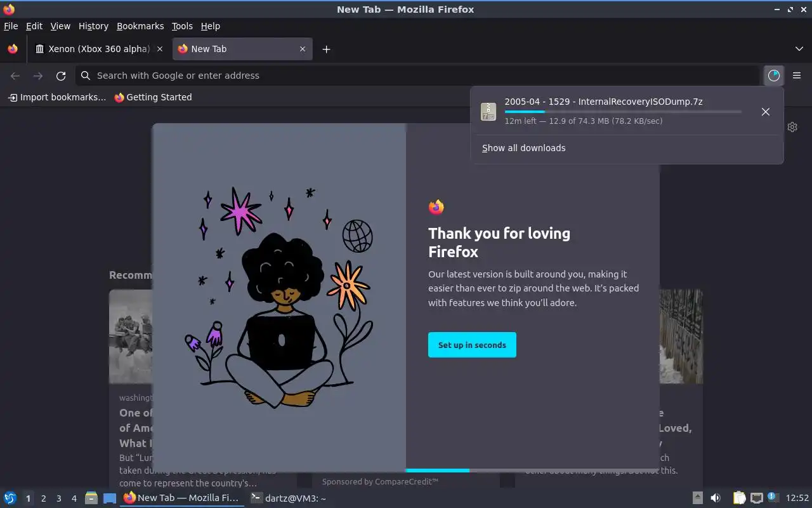Click the New Tab Firefox taskbar entry
Screen dimensions: 812x508
[x=182, y=498]
